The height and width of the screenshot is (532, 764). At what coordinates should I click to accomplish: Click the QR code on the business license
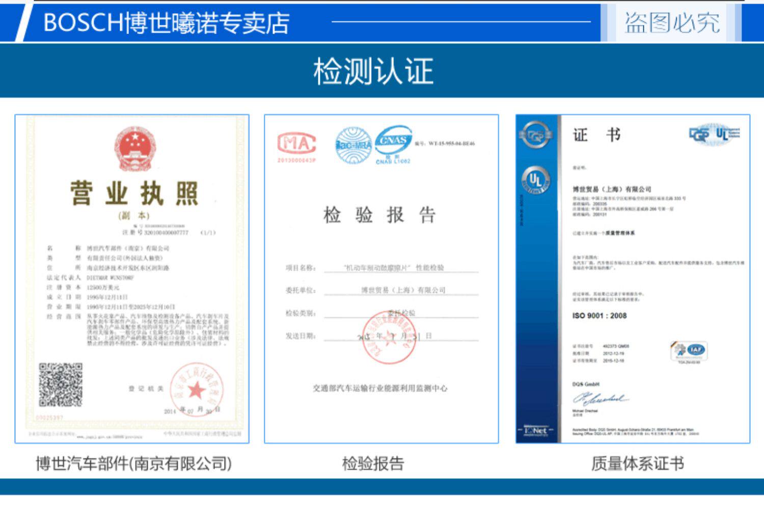[61, 384]
